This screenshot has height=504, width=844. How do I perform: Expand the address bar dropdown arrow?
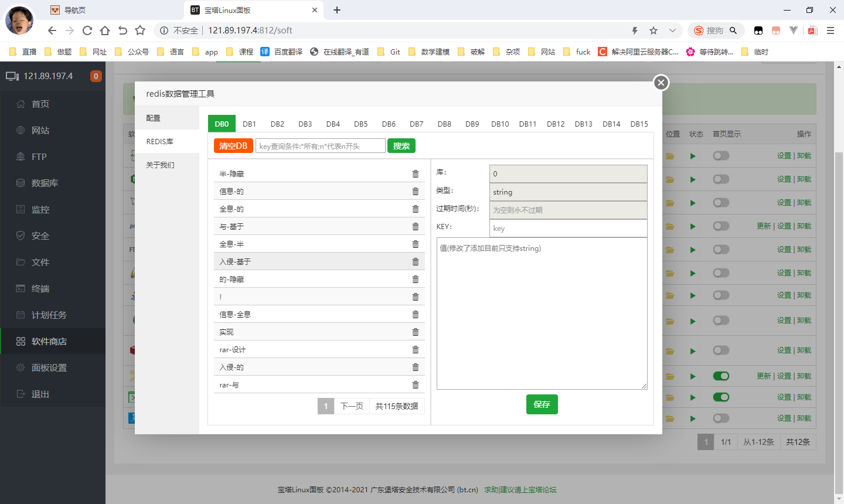coord(672,30)
